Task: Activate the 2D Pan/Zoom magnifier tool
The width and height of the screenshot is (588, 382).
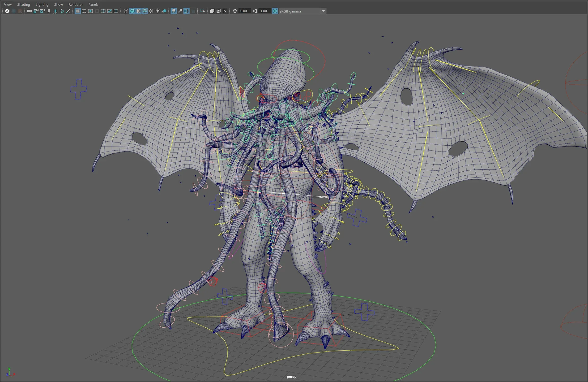Action: point(62,11)
